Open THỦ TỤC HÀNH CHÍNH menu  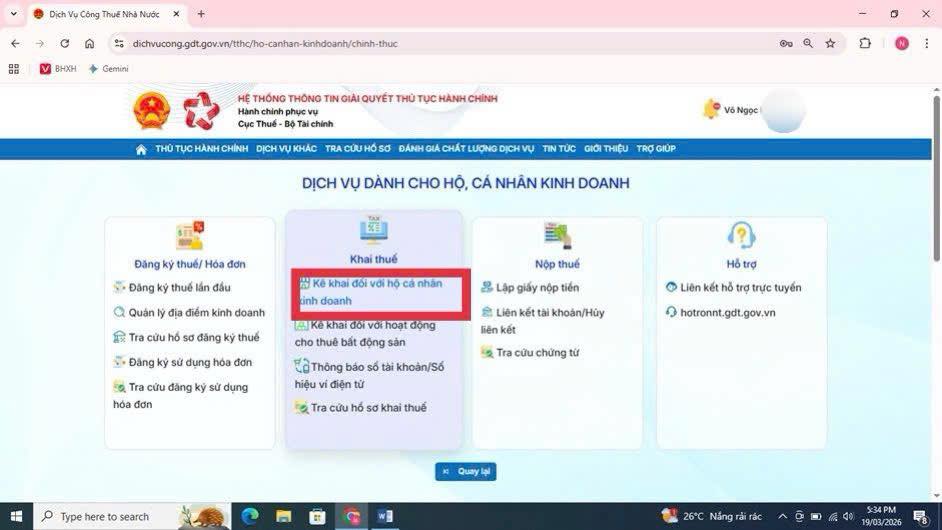point(201,148)
